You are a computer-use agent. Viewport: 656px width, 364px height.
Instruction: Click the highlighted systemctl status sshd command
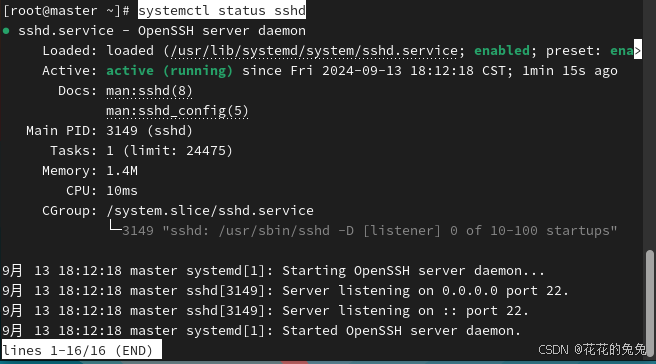[x=222, y=10]
